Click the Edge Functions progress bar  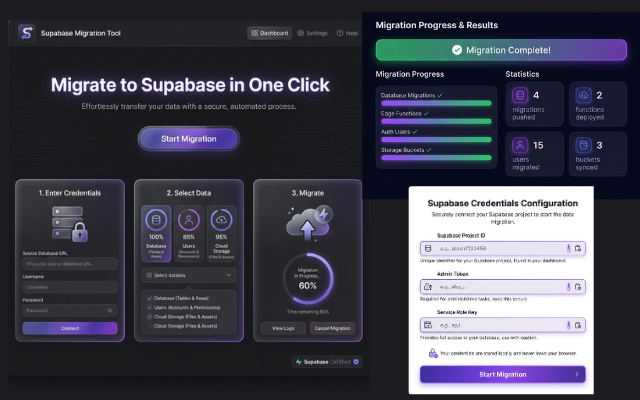click(x=436, y=121)
